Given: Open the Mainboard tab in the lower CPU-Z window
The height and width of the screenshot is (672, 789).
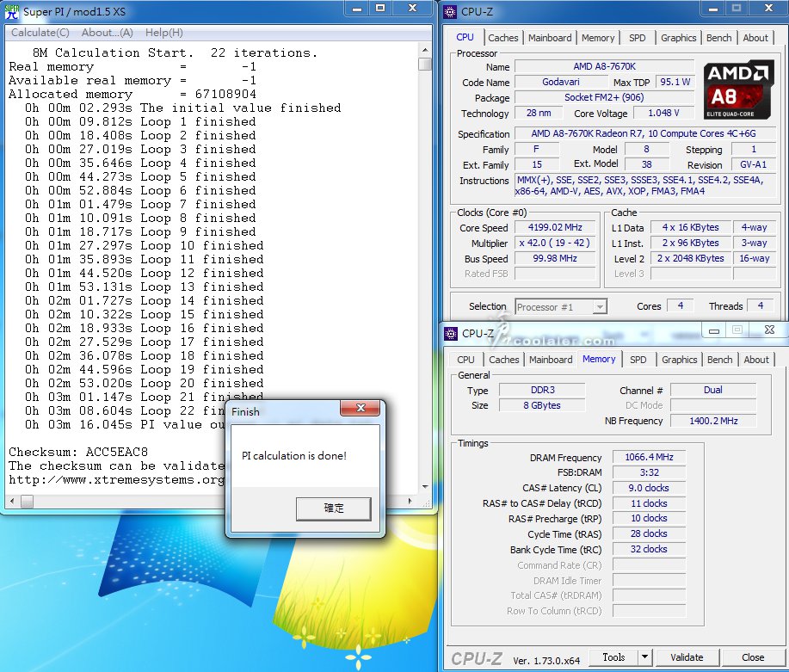Looking at the screenshot, I should click(551, 360).
